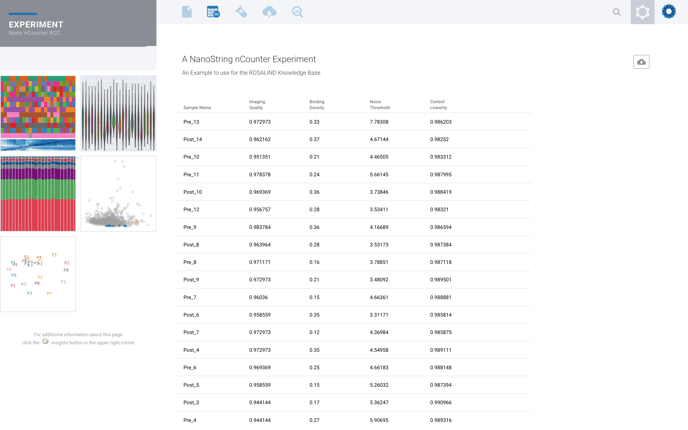Click the small insights icon in sidebar hint
The image size is (688, 430).
click(x=45, y=341)
